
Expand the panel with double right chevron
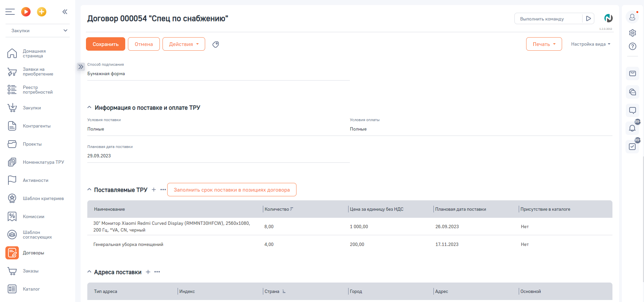[x=81, y=67]
